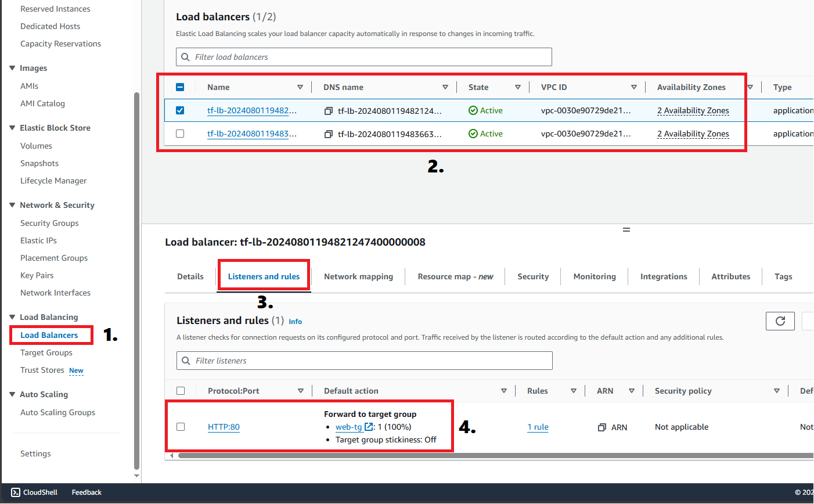Switch to Listeners and rules tab

[264, 276]
